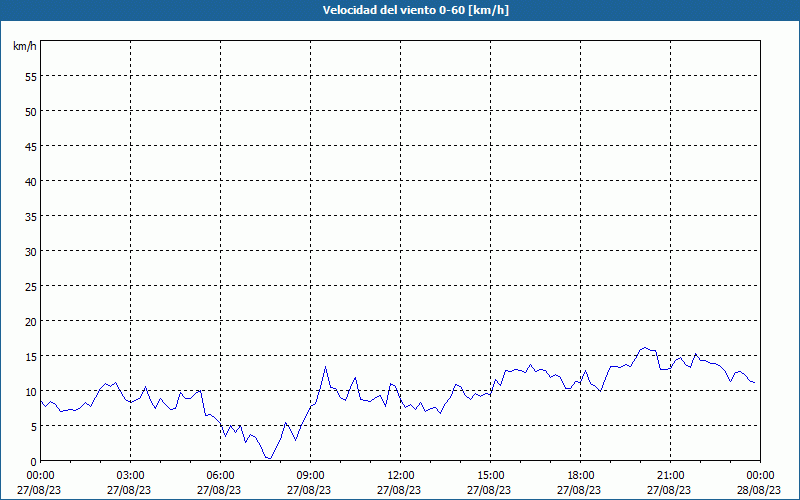
Task: Click the '50' y-axis label
Action: pyautogui.click(x=31, y=114)
